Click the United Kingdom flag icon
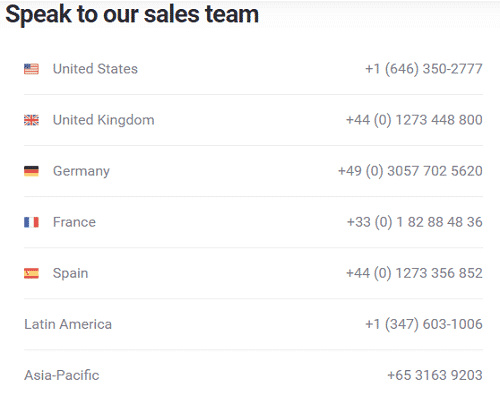This screenshot has width=500, height=396. [x=31, y=120]
